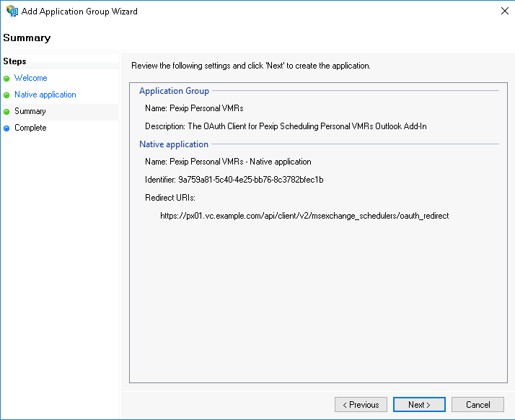The height and width of the screenshot is (420, 515).
Task: Select the Summary step in the sidebar
Action: (x=30, y=111)
